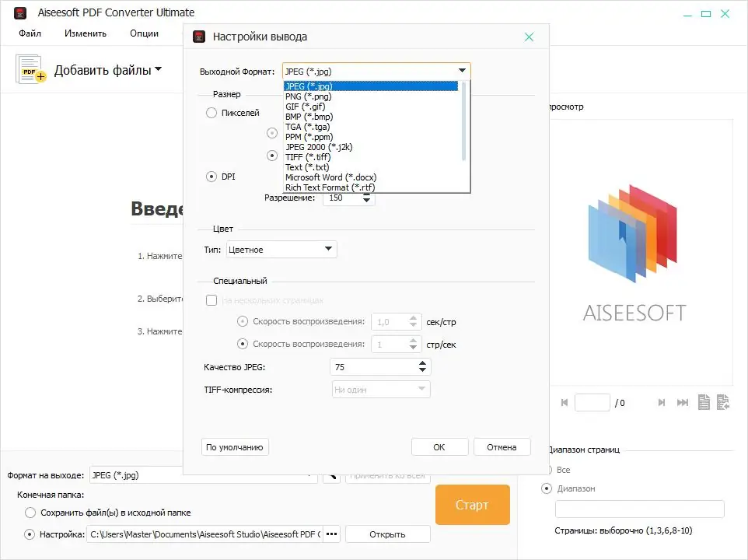This screenshot has height=560, width=748.
Task: Click the destination folder path field
Action: (x=205, y=534)
